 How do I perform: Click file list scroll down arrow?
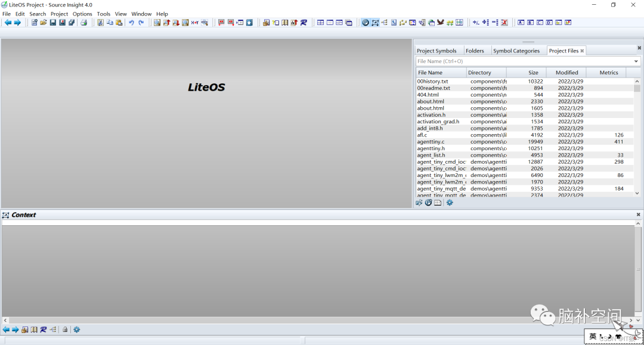[637, 193]
